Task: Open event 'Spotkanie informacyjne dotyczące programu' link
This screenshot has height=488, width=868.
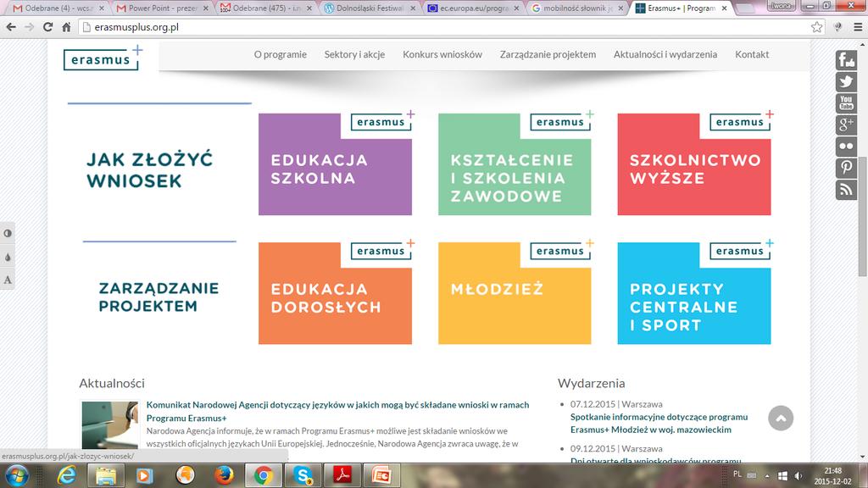Action: [x=659, y=424]
